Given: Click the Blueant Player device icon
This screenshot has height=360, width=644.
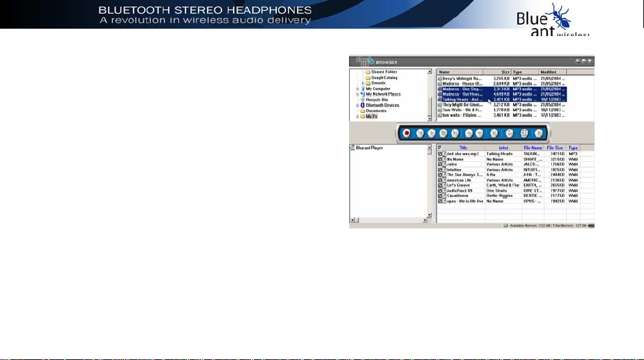Looking at the screenshot, I should coord(352,148).
